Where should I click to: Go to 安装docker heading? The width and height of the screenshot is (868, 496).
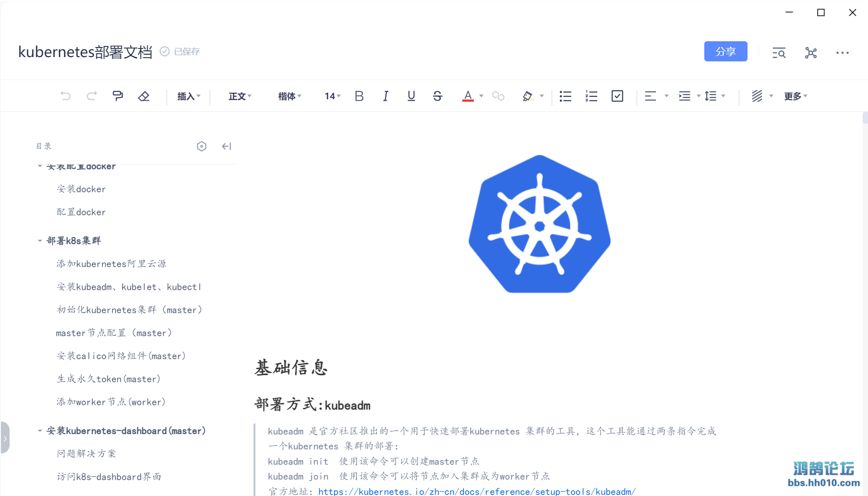coord(81,189)
